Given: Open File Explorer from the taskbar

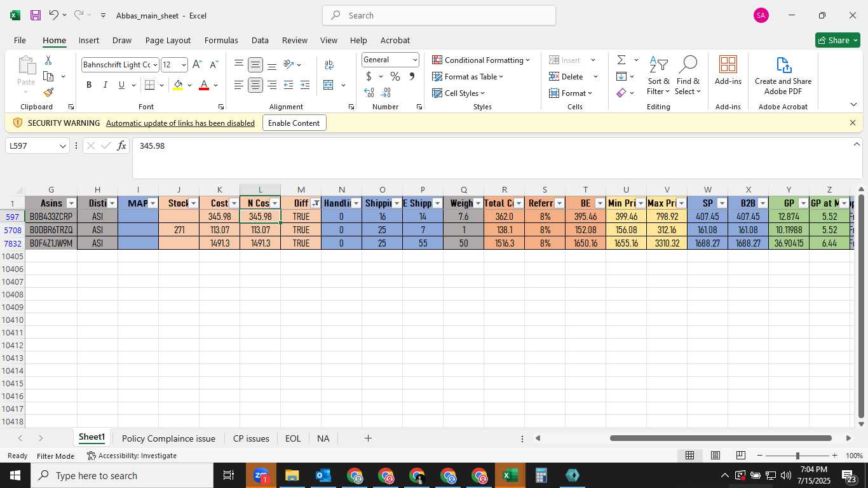Looking at the screenshot, I should pyautogui.click(x=292, y=475).
